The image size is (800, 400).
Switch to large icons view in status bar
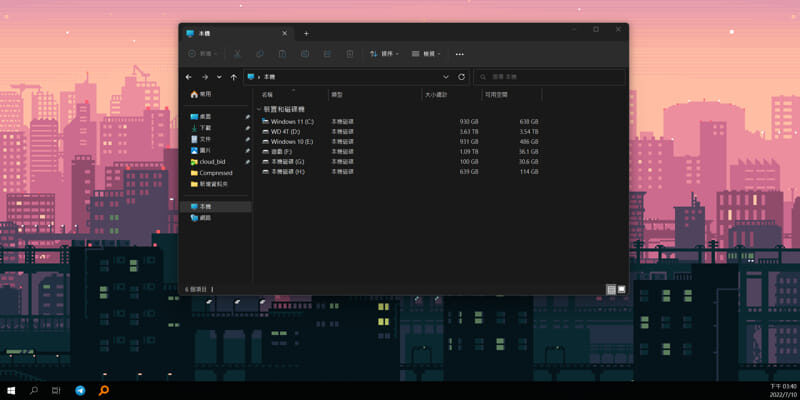pos(621,289)
